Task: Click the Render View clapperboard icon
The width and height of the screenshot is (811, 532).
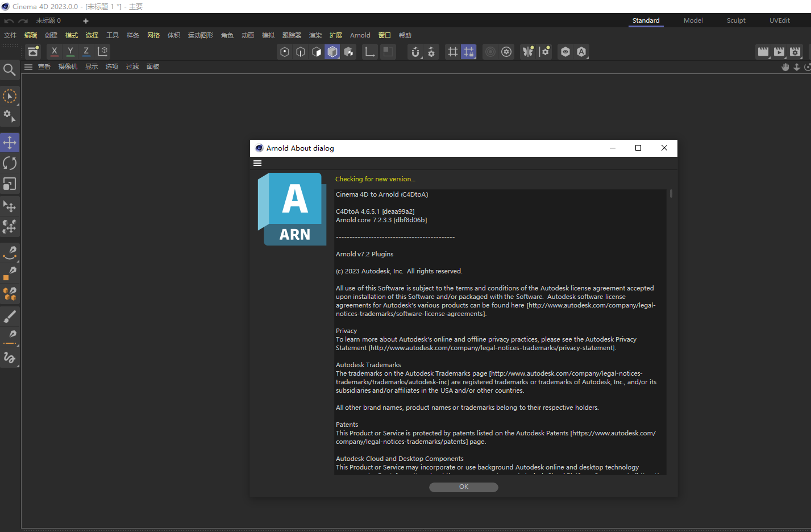Action: click(x=763, y=52)
